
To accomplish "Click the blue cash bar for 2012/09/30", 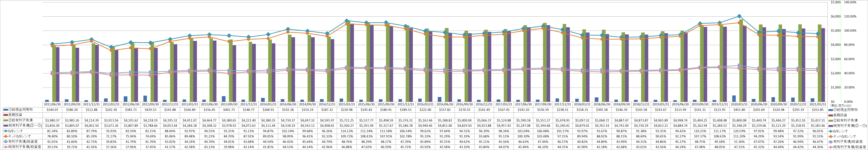I will click(145, 98).
